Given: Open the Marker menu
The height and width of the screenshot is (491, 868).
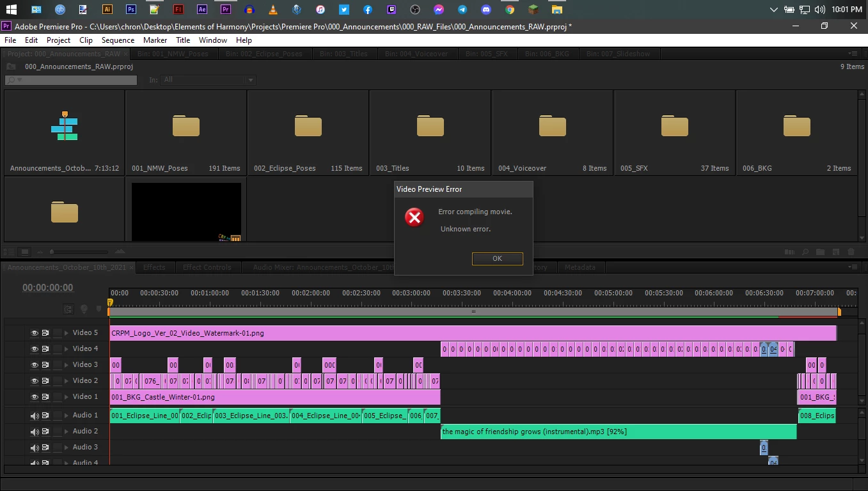Looking at the screenshot, I should point(155,40).
